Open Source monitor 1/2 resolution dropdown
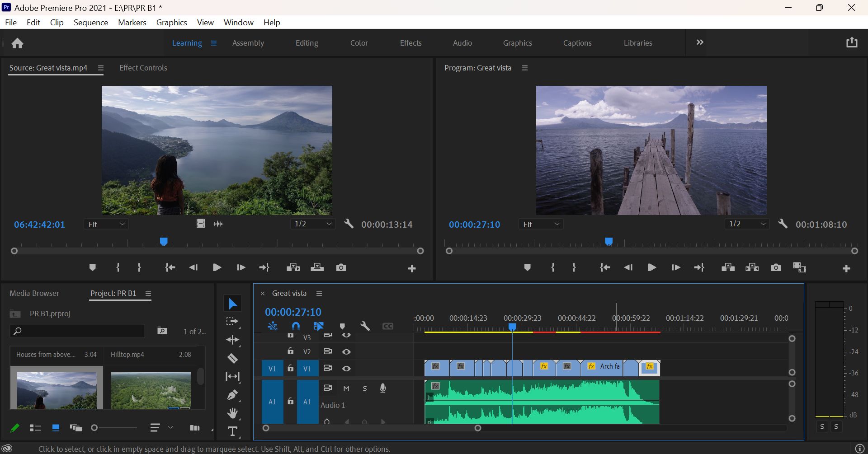Viewport: 868px width, 454px height. 313,224
